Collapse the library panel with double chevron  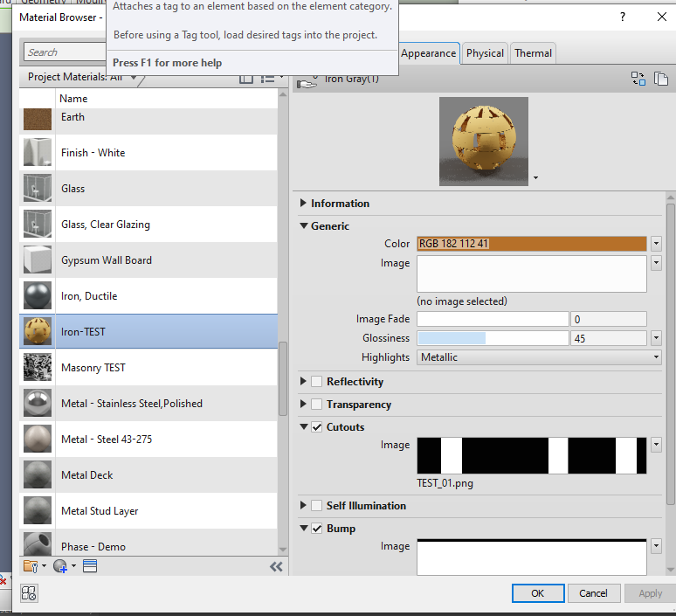tap(276, 566)
